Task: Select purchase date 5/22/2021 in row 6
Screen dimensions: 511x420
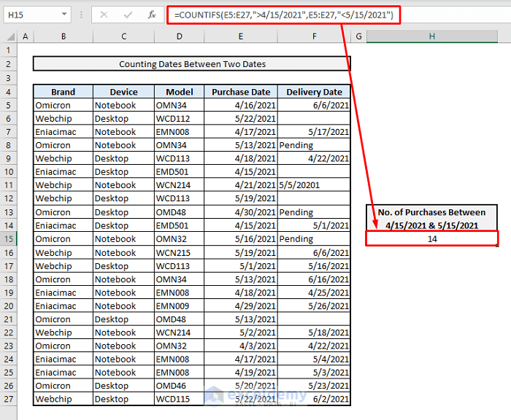Action: point(241,119)
